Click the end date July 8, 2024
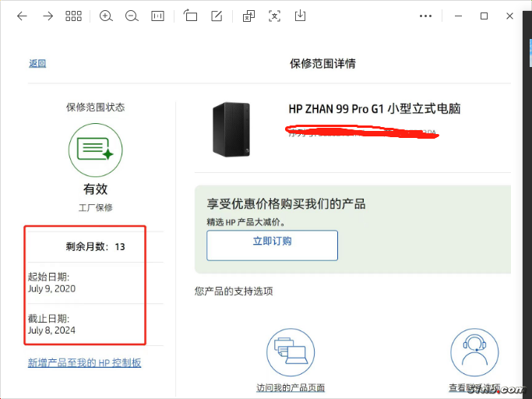532x399 pixels. click(51, 330)
